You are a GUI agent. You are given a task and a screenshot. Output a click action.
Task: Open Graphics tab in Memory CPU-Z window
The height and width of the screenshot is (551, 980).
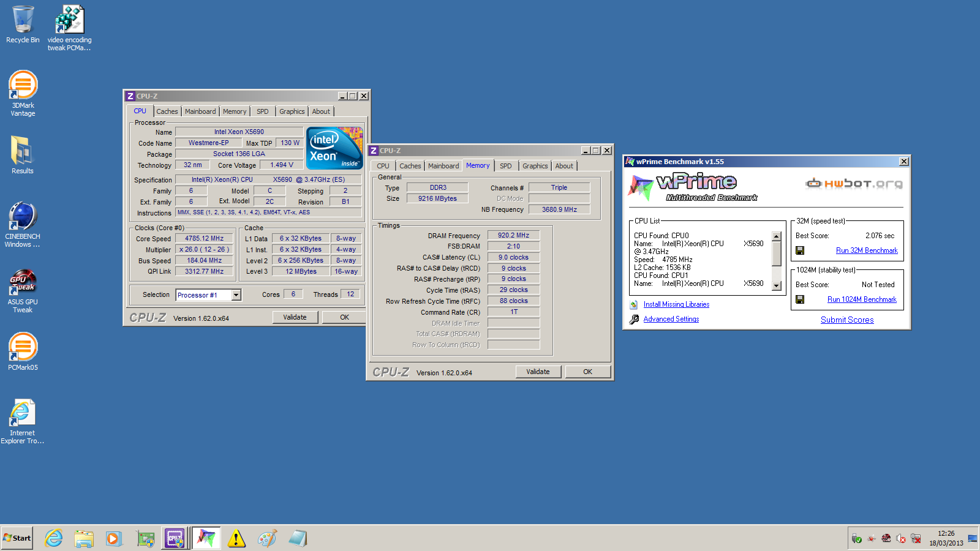click(535, 166)
